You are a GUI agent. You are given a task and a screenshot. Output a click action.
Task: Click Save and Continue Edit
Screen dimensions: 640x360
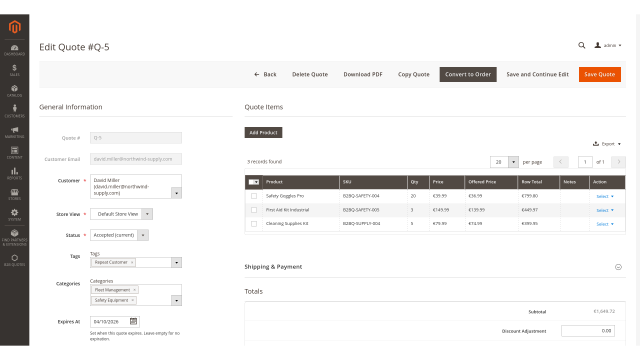click(x=538, y=75)
